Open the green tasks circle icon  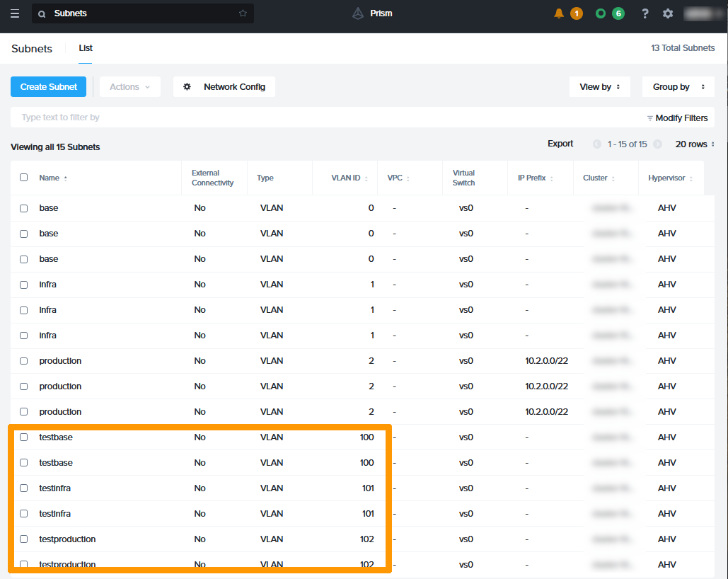tap(601, 13)
